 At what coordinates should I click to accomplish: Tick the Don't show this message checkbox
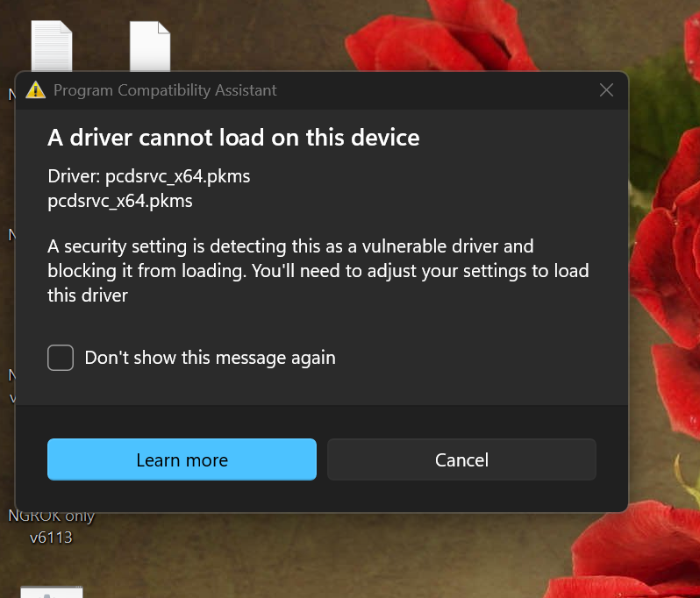61,358
